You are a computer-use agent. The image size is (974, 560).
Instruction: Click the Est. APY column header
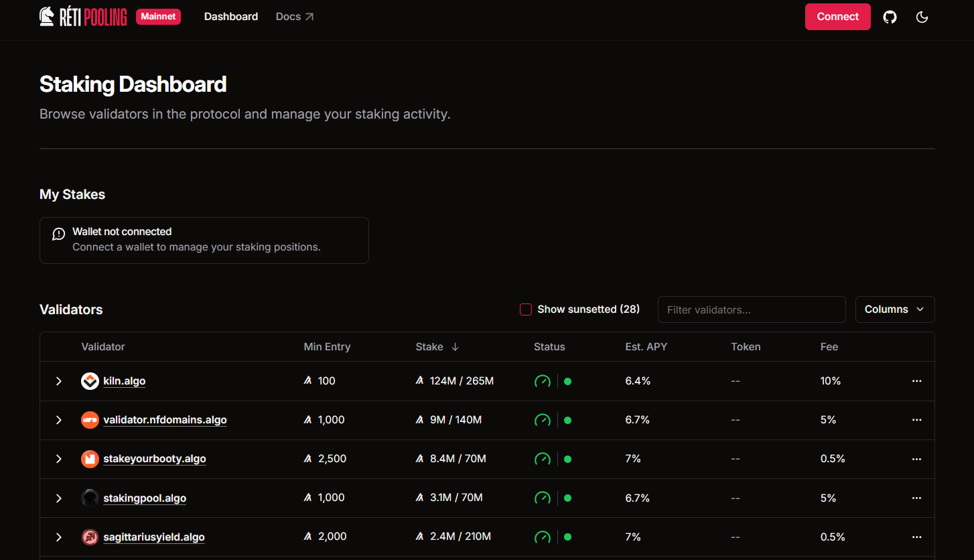coord(646,347)
